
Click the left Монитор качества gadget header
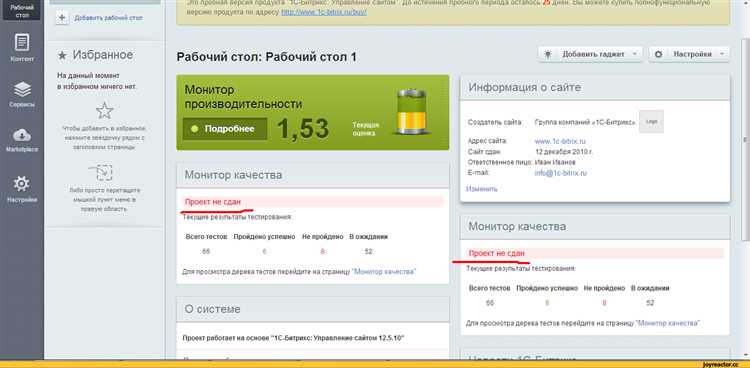313,175
